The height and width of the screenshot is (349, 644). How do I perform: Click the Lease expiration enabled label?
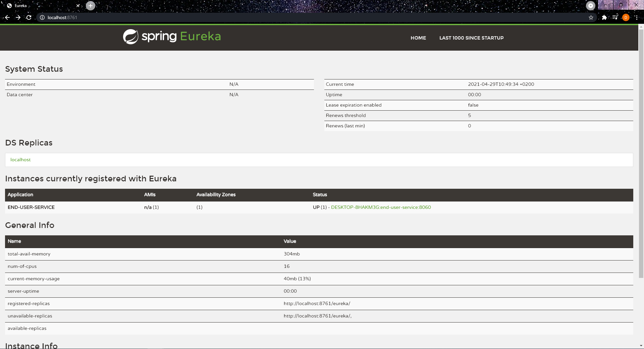click(354, 105)
